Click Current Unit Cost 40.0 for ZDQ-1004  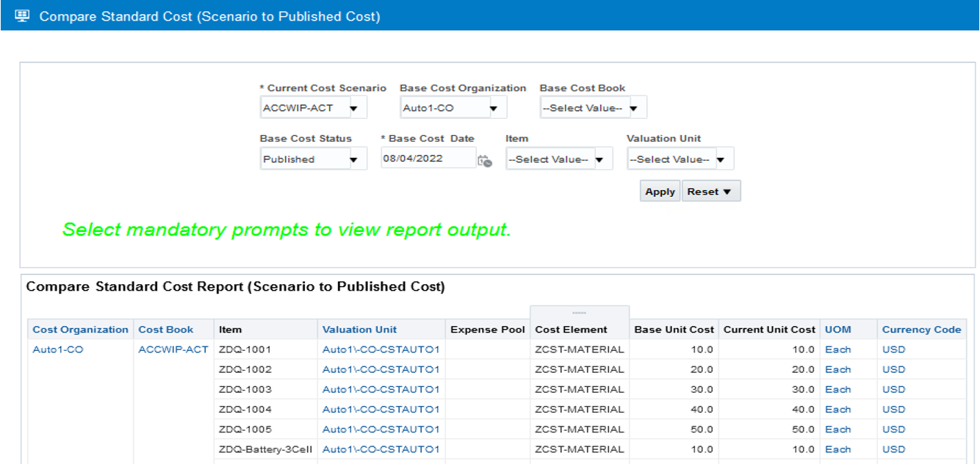click(802, 409)
